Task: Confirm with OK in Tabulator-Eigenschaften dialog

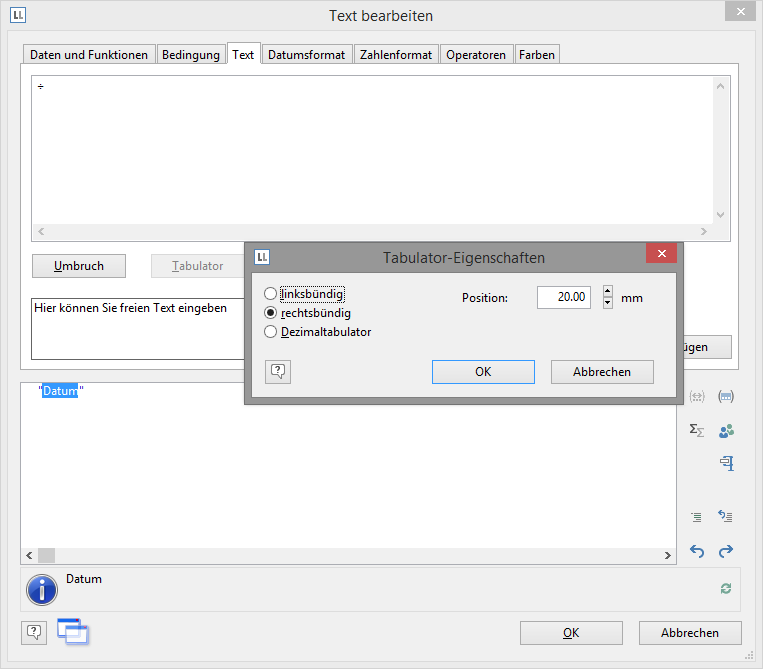Action: tap(483, 372)
